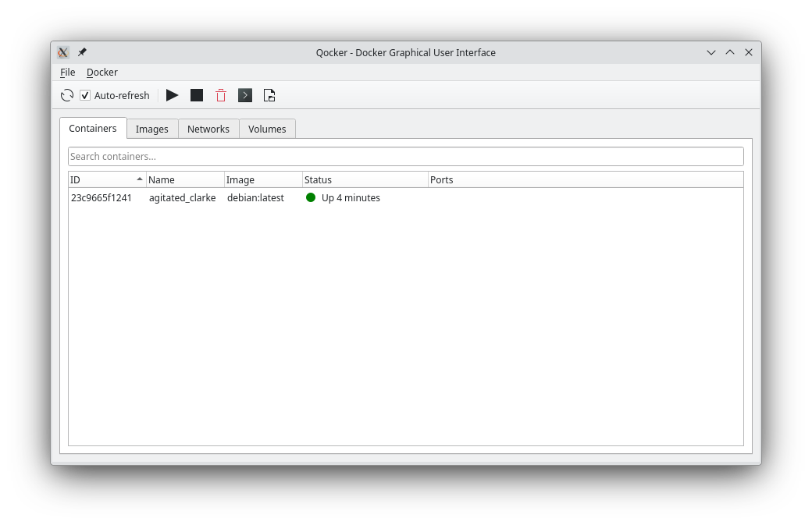Click the refresh icon in toolbar
812x525 pixels.
point(67,95)
